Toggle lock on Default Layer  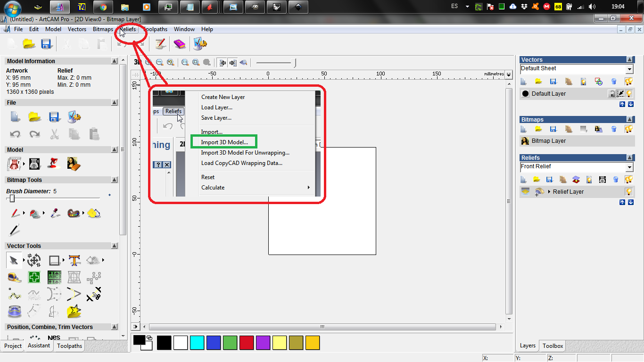pos(612,94)
